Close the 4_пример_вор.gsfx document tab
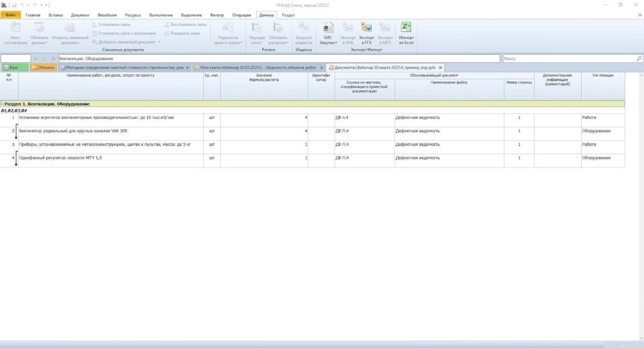Viewport: 644px width, 348px height. point(440,67)
